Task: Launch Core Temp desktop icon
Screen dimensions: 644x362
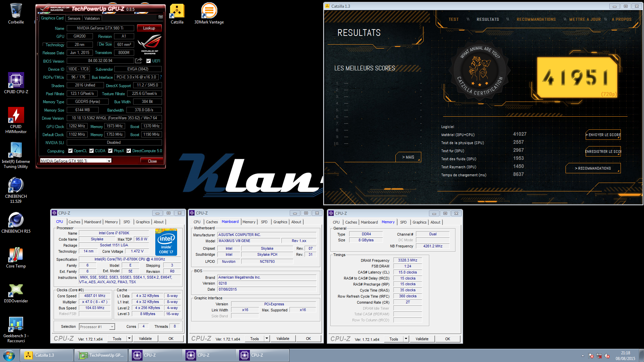Action: tap(16, 257)
